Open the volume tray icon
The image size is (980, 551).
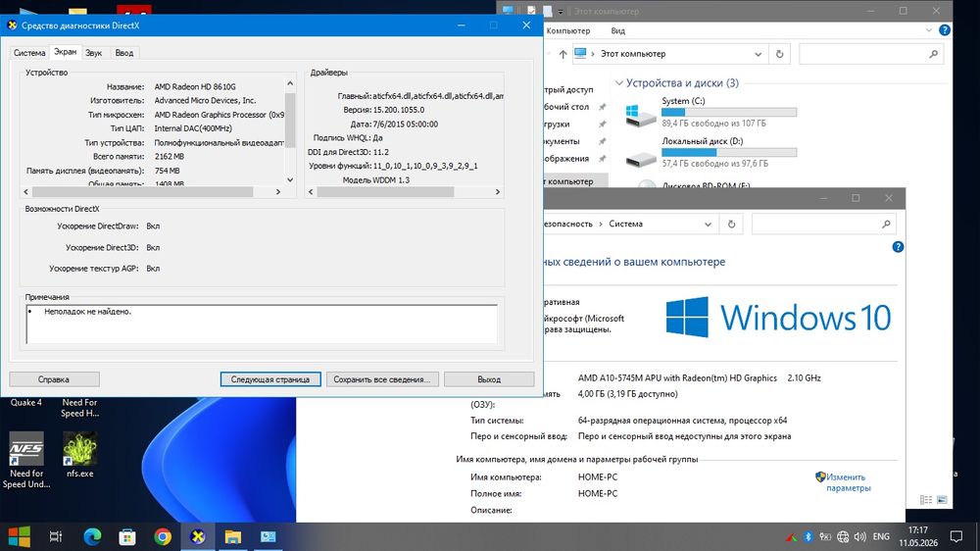click(x=860, y=536)
